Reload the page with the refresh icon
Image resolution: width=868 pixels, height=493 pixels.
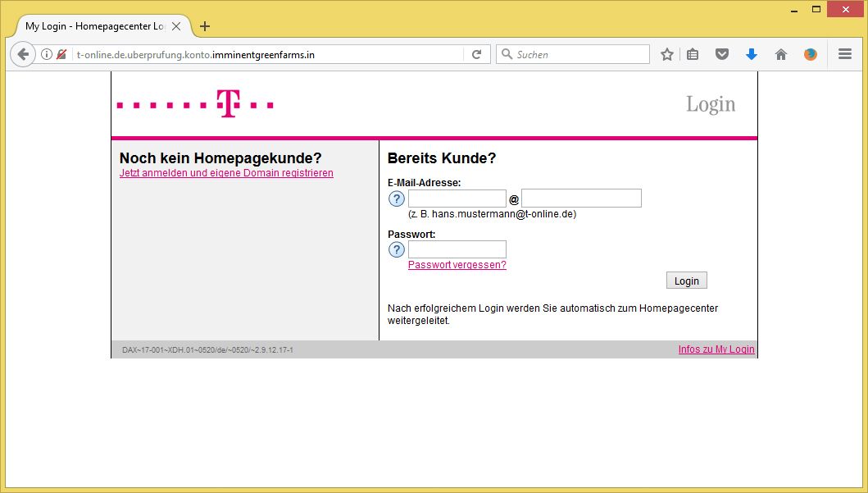(x=477, y=54)
